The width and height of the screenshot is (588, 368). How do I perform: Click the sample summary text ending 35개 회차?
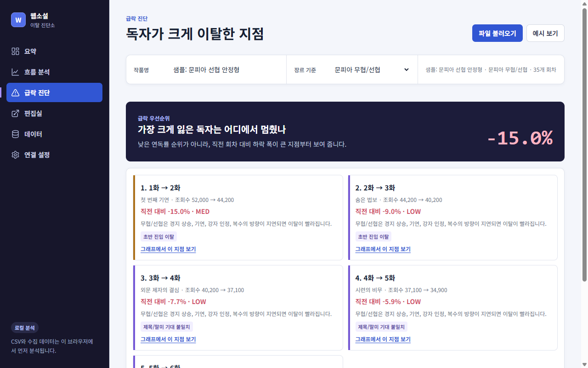(x=491, y=70)
